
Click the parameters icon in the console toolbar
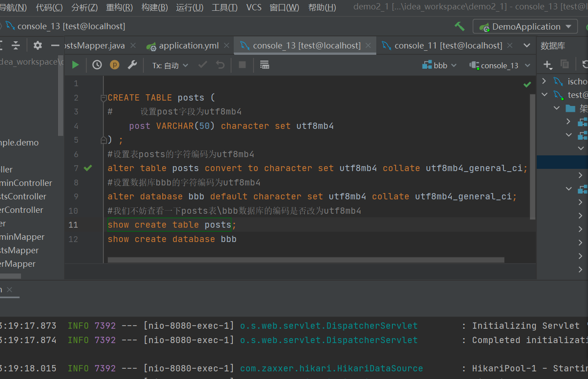[115, 64]
